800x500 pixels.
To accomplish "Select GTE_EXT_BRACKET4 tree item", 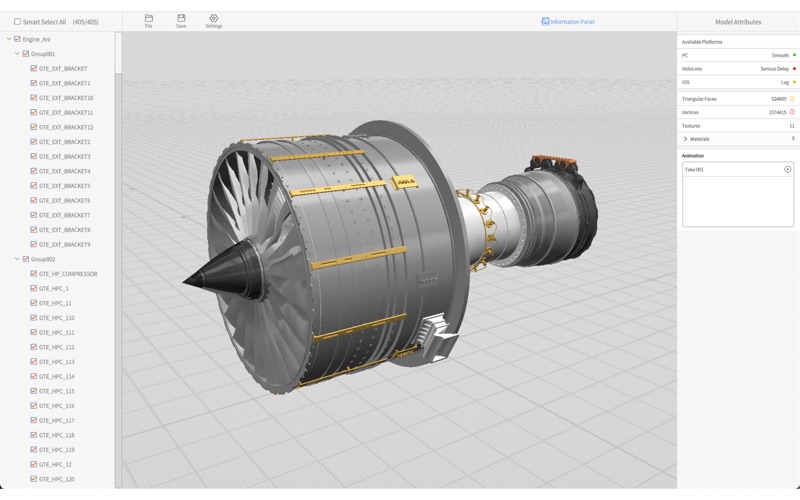I will [x=64, y=171].
